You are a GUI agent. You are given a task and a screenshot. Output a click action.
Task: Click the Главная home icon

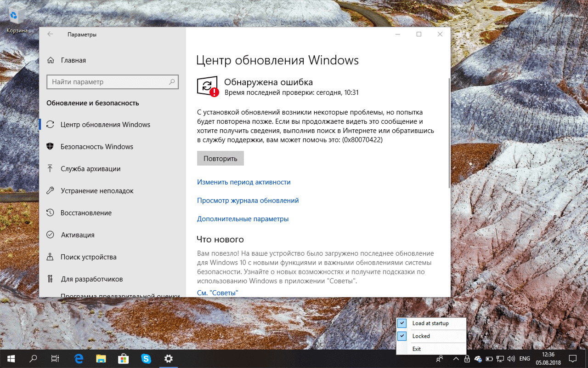coord(51,60)
